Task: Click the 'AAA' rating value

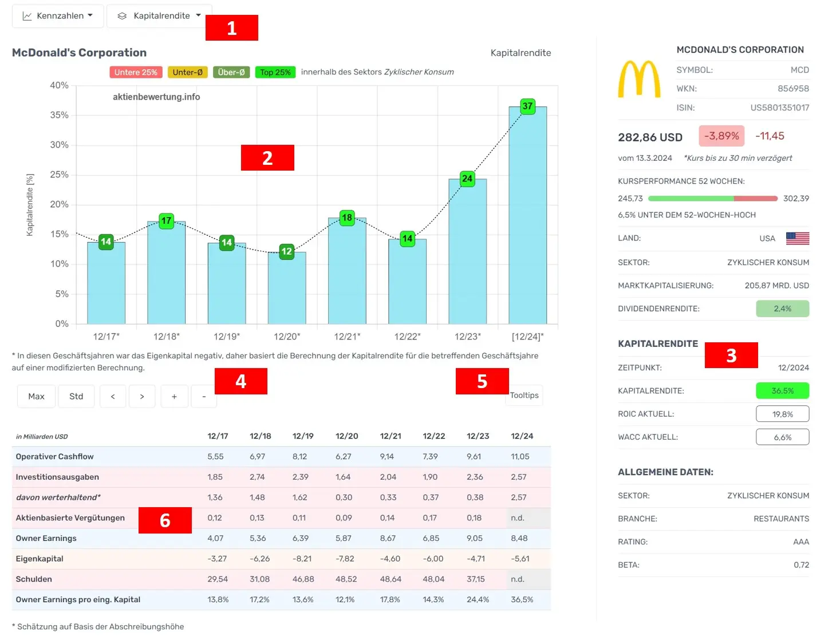Action: click(x=801, y=542)
